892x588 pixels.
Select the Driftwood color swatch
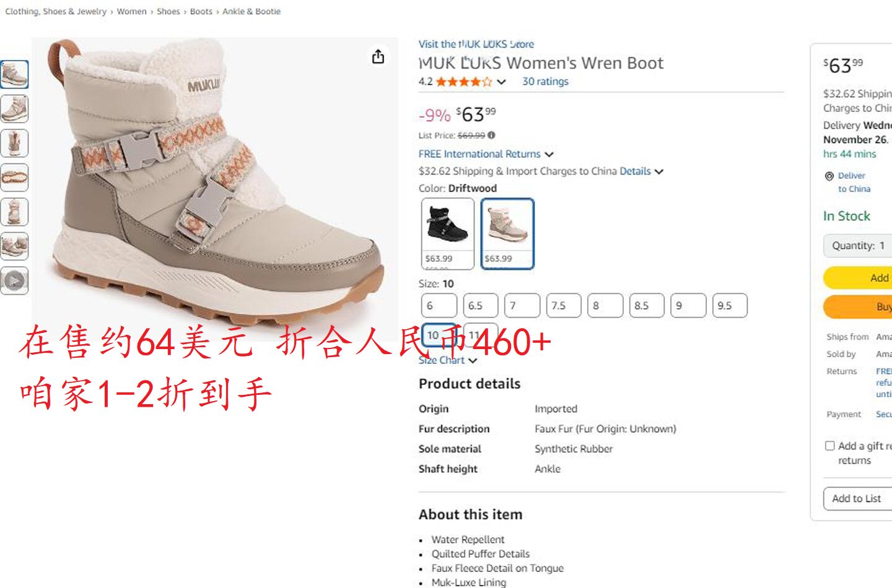tap(507, 233)
